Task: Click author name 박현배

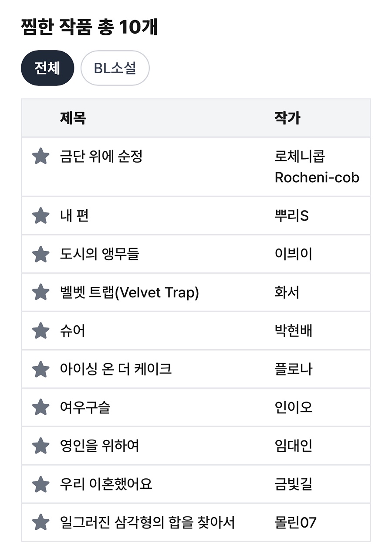Action: coord(294,331)
